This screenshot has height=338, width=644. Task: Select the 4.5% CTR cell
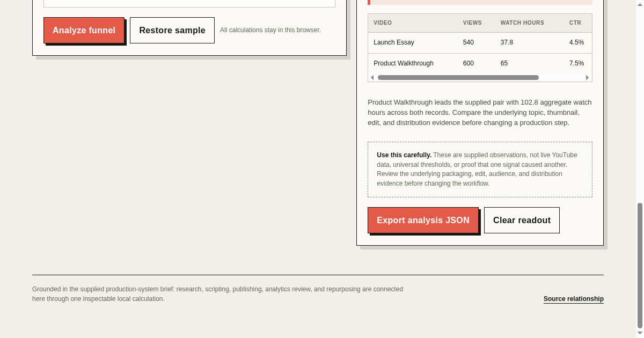578,42
